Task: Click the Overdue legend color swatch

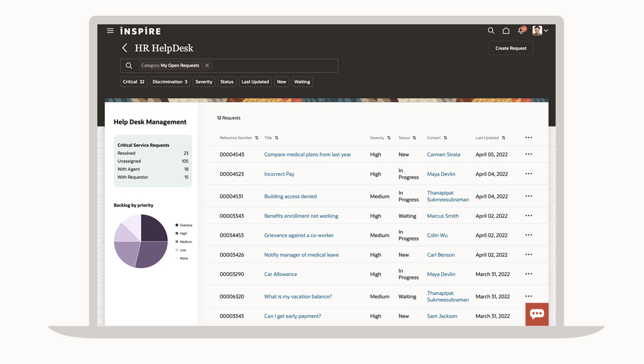Action: tap(177, 225)
